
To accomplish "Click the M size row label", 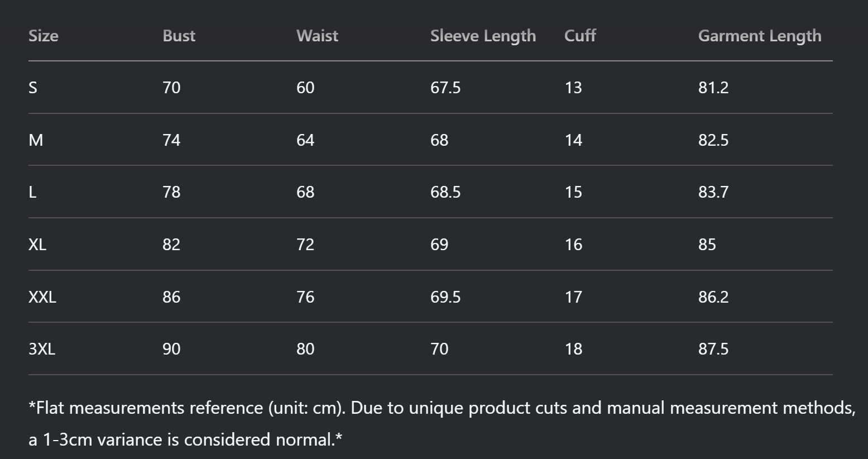I will tap(36, 140).
